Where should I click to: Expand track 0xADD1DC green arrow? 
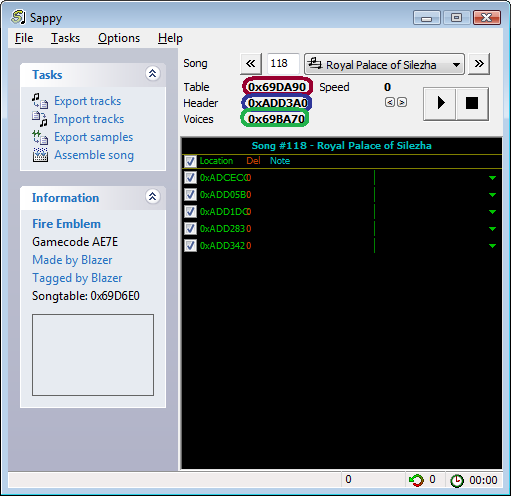click(492, 212)
